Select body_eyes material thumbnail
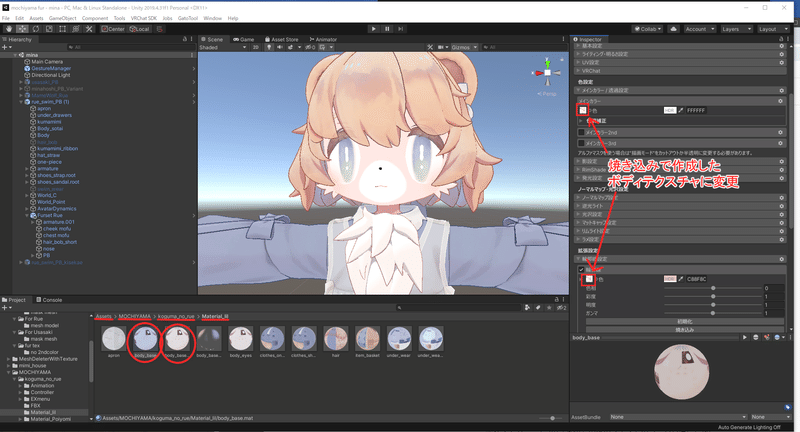 pyautogui.click(x=240, y=338)
